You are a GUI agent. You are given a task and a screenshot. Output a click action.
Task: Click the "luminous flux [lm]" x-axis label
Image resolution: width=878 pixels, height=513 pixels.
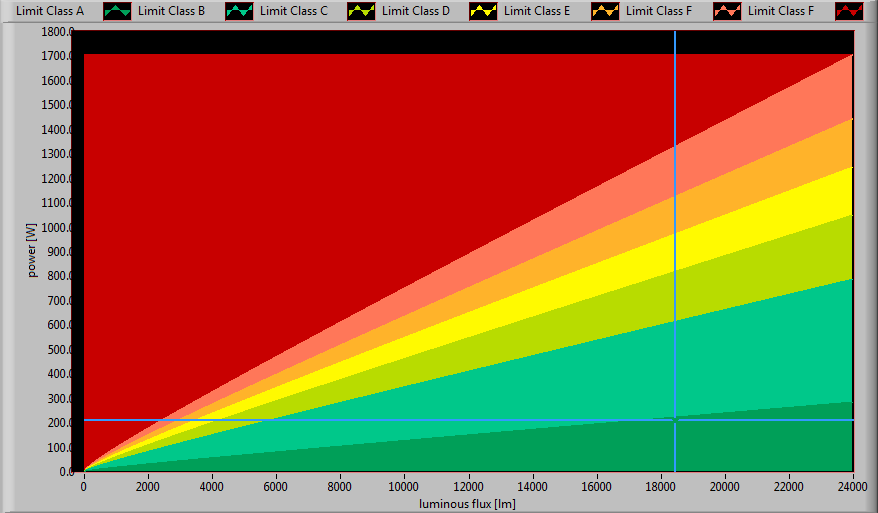pos(468,503)
